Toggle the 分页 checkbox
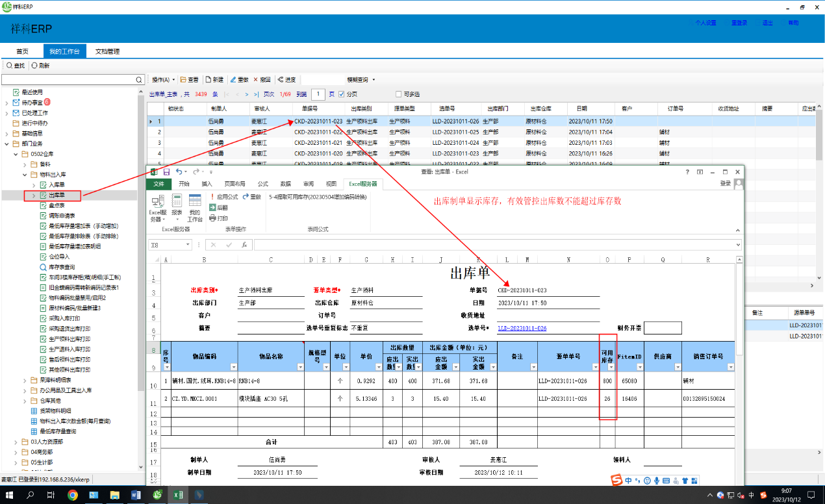The width and height of the screenshot is (825, 504). point(342,94)
